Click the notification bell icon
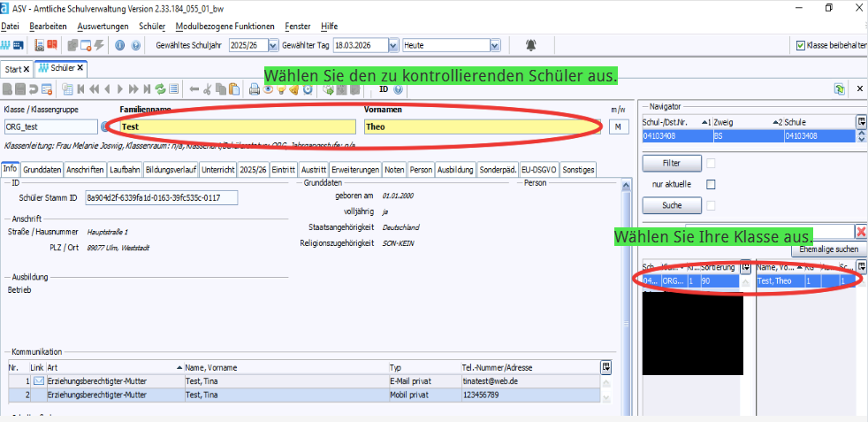Screen dimensions: 868x422 tap(530, 45)
